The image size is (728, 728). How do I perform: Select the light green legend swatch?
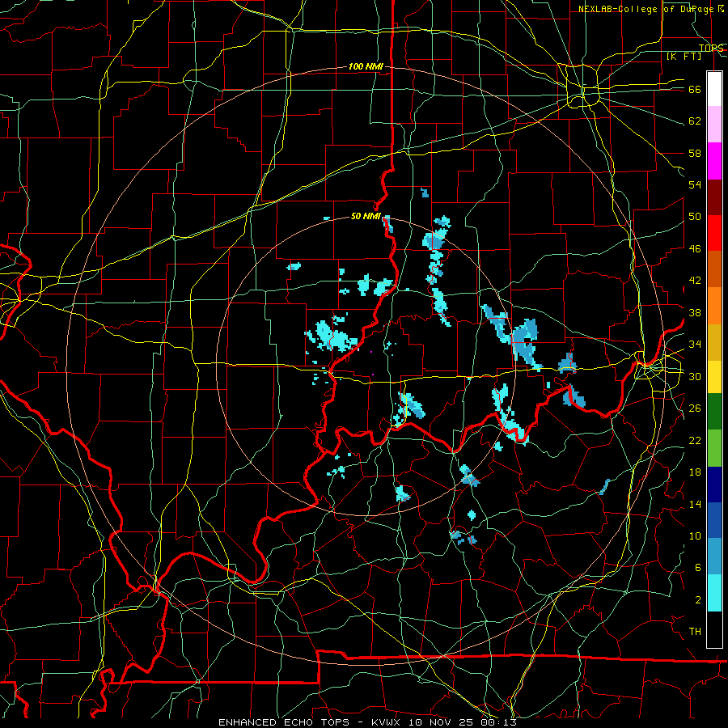[714, 448]
